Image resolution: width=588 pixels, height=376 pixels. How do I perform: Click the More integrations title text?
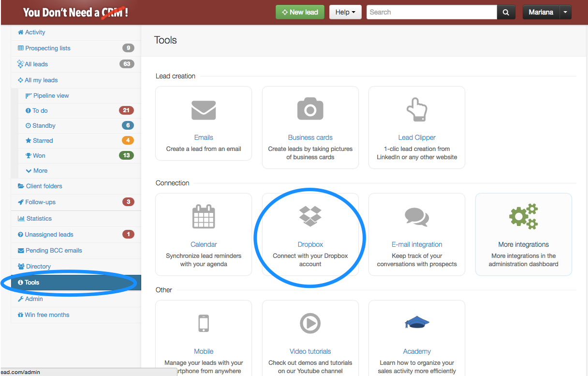coord(523,244)
